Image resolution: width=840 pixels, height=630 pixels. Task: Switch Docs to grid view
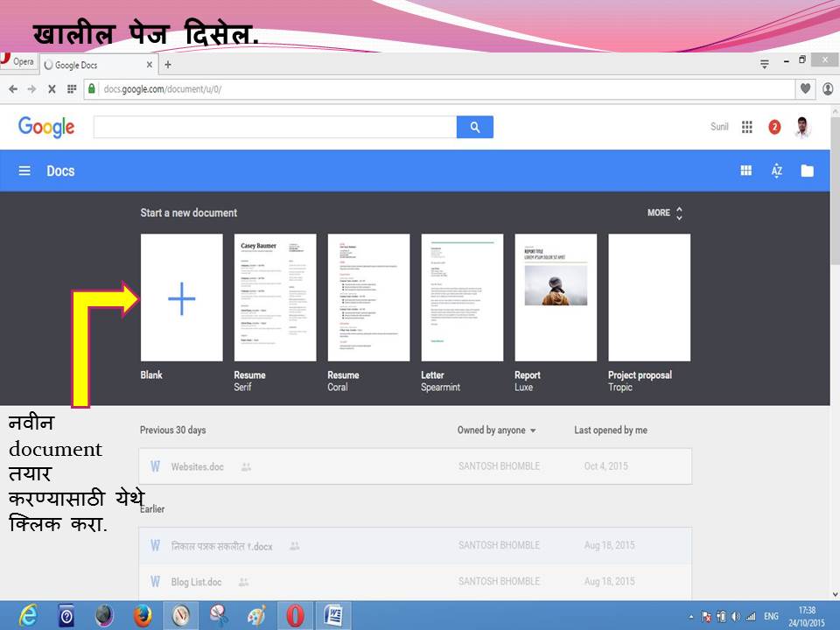(745, 171)
